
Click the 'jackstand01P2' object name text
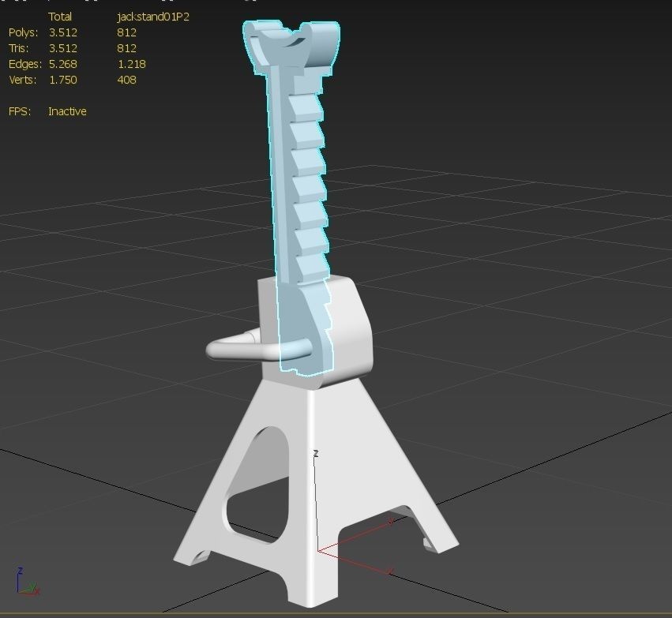coord(153,17)
